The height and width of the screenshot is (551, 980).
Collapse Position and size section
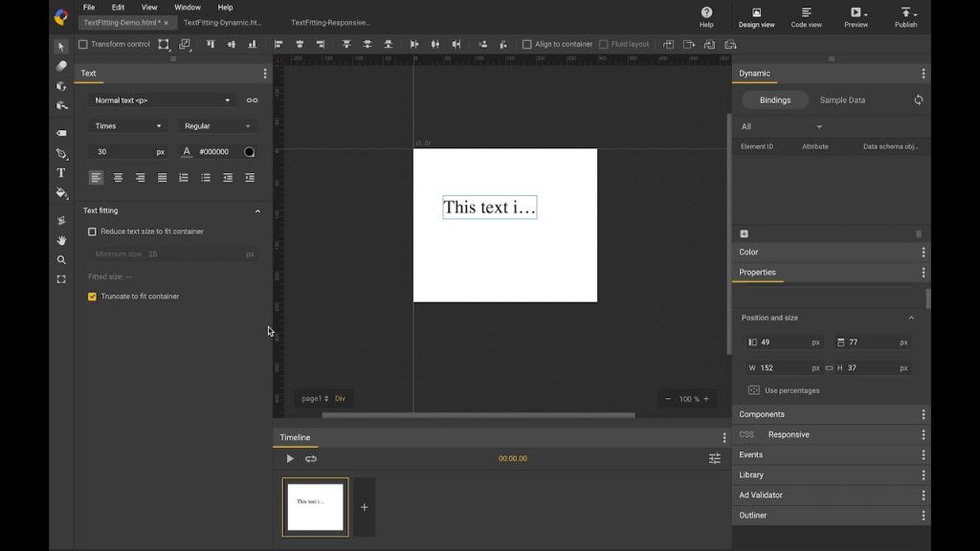click(x=911, y=318)
